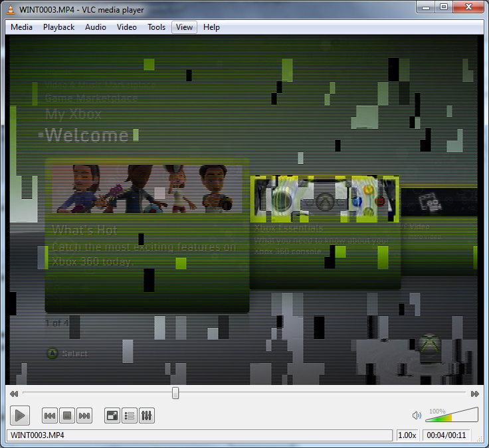Close the VLC media player window

point(468,7)
